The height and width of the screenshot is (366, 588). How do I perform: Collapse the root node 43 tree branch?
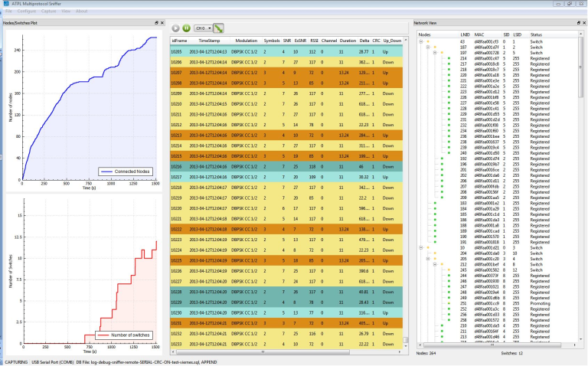[x=421, y=41]
